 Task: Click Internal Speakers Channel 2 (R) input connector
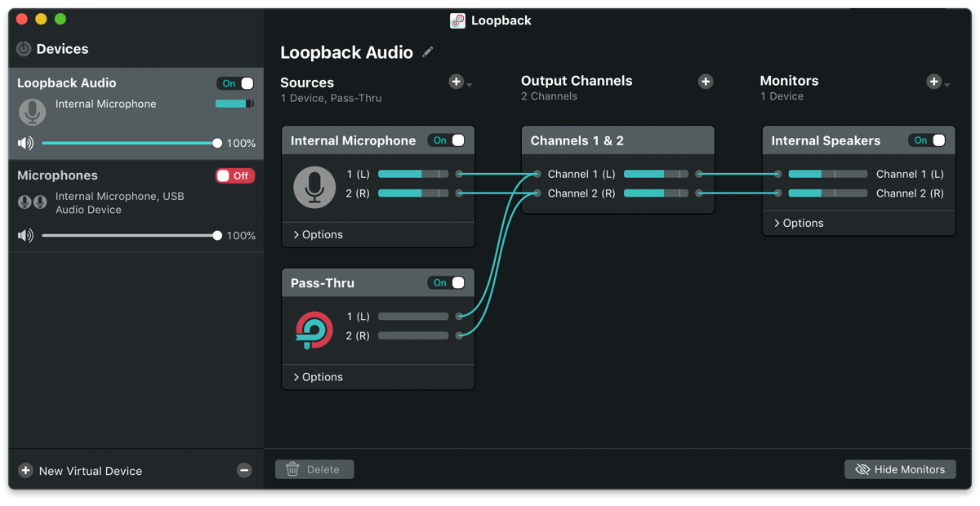777,193
